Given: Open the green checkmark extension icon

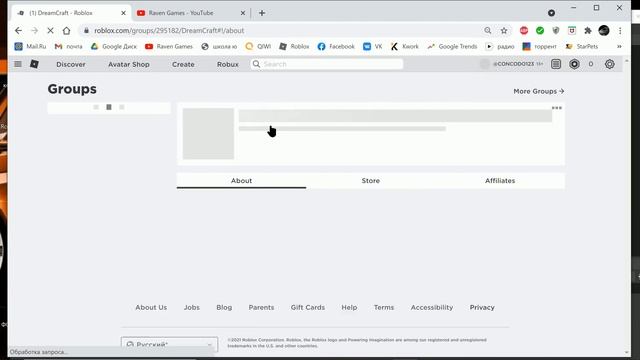Looking at the screenshot, I should 540,31.
